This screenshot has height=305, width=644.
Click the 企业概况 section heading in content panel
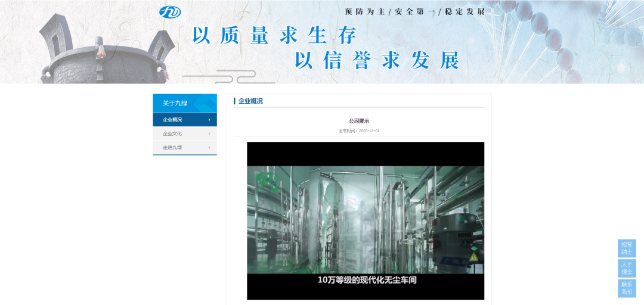(x=250, y=101)
